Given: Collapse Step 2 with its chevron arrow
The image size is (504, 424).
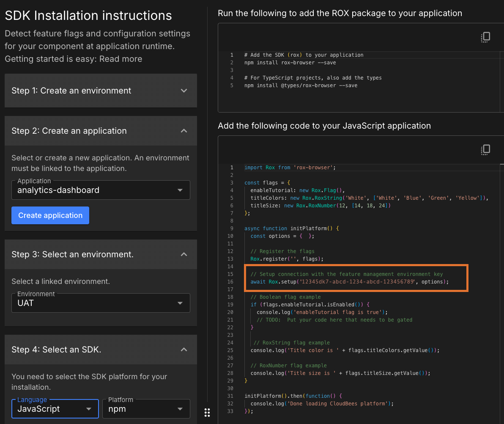Looking at the screenshot, I should pos(184,131).
